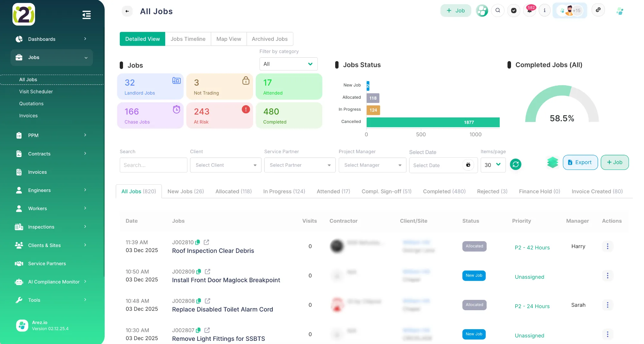Collapse the sidebar with the menu icon
Screen dimensions: 644x344
pyautogui.click(x=86, y=15)
